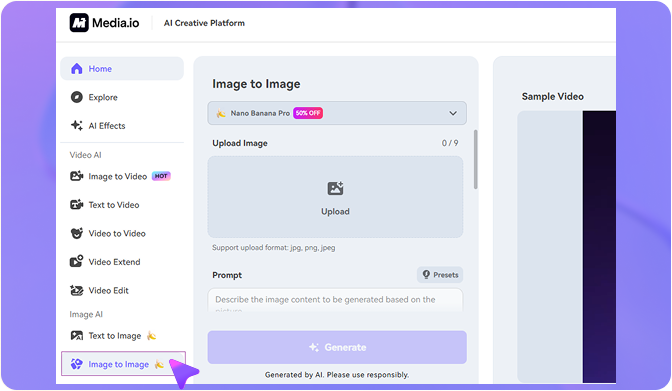Click the Text to Video icon

[x=77, y=205]
